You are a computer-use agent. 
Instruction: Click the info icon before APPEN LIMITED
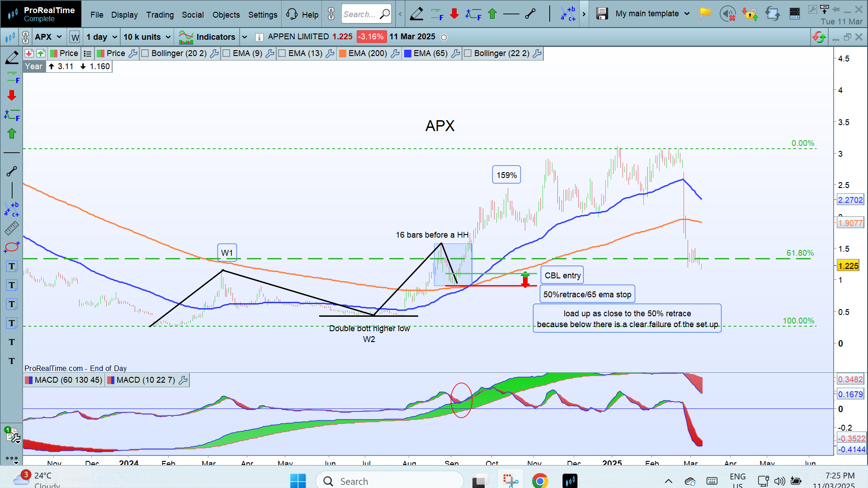tap(259, 37)
